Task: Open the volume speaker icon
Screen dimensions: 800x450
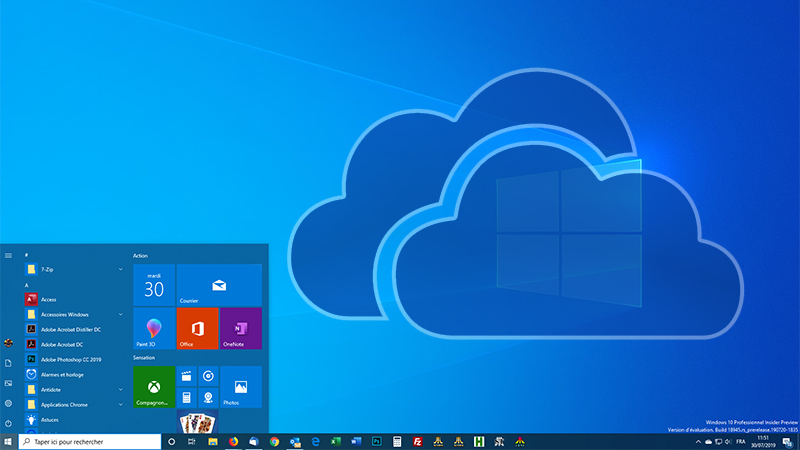Action: [x=728, y=442]
